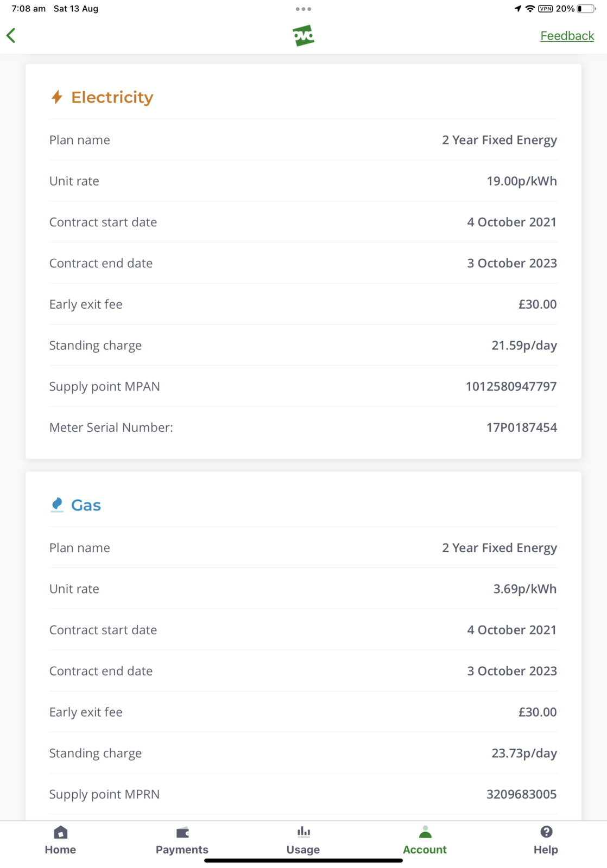
Task: Tap the Electricity section heading
Action: [112, 97]
